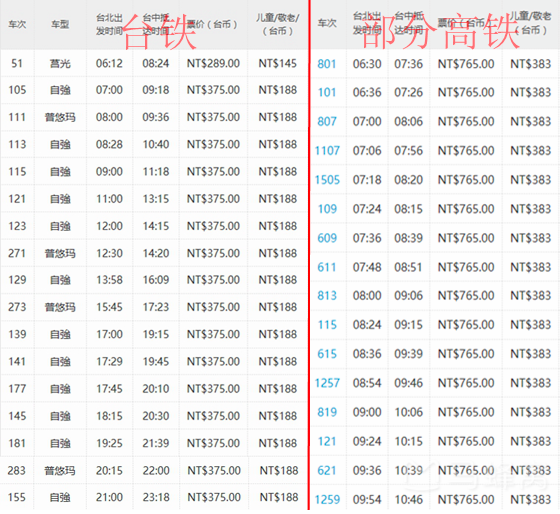The image size is (560, 514).
Task: Click blue high-speed 121 train link
Action: pos(327,441)
